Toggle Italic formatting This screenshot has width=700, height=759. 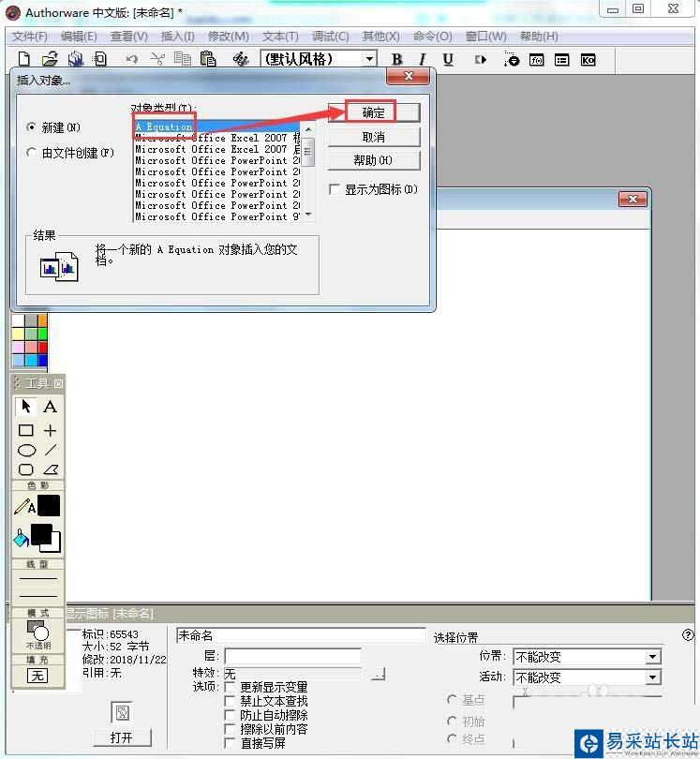(x=422, y=60)
